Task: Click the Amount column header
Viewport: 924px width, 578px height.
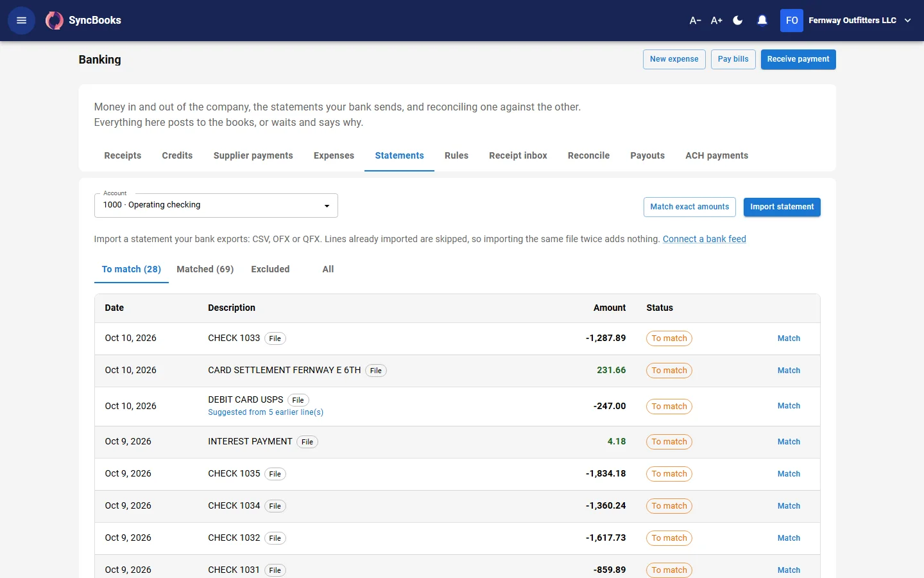Action: [610, 308]
